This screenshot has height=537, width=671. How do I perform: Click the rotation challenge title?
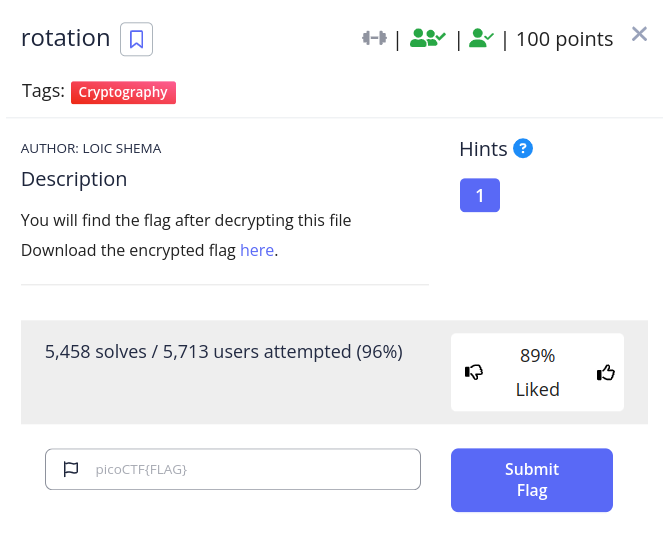(65, 38)
